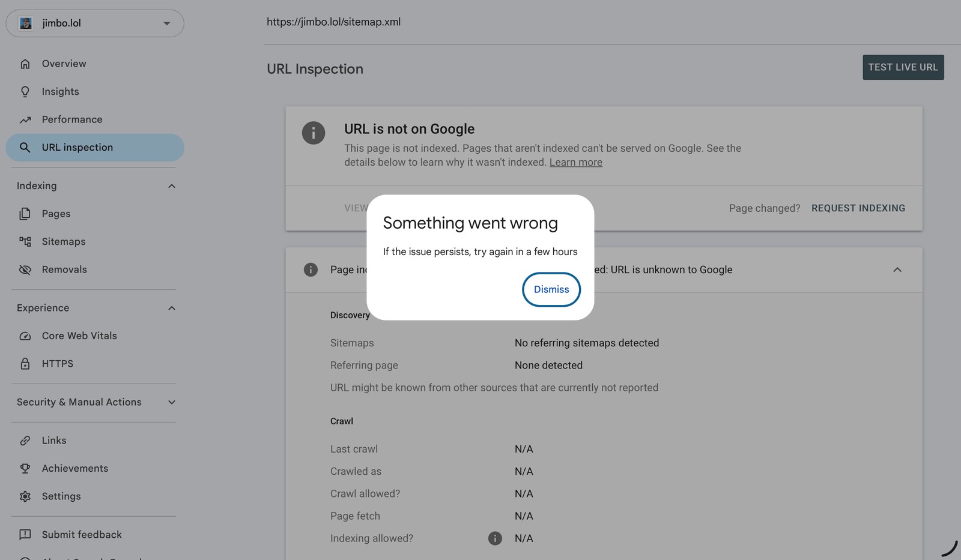View Achievements
Viewport: 961px width, 560px height.
(x=95, y=469)
